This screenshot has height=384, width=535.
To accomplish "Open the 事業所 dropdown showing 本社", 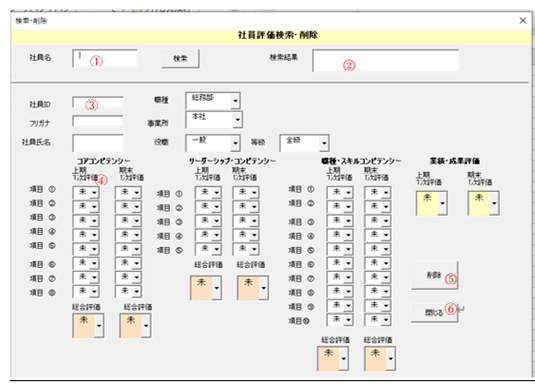I will (214, 119).
